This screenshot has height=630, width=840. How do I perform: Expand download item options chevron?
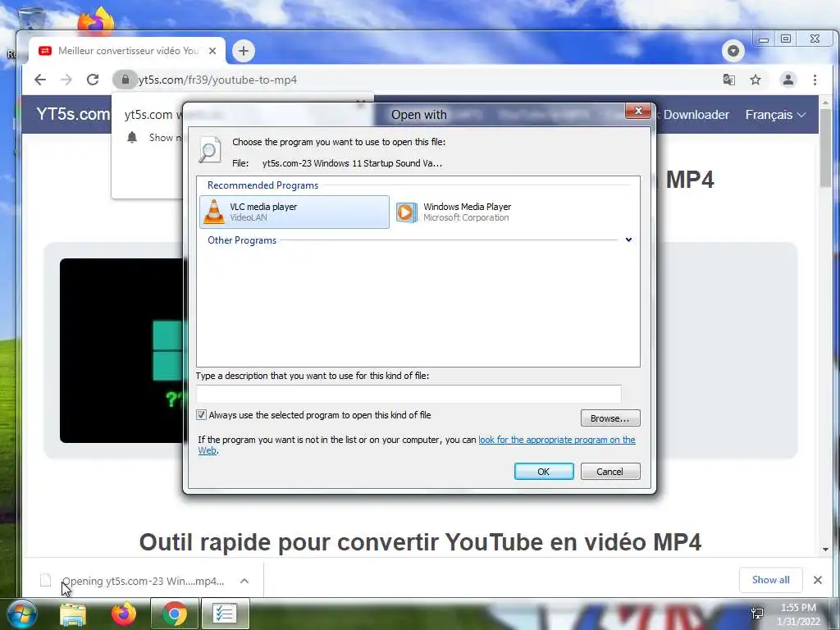point(244,581)
